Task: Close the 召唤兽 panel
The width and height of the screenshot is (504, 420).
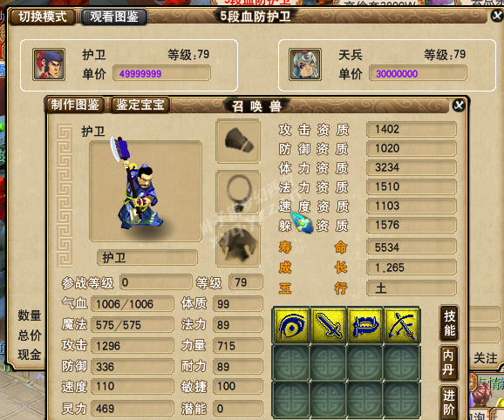Action: [x=459, y=105]
